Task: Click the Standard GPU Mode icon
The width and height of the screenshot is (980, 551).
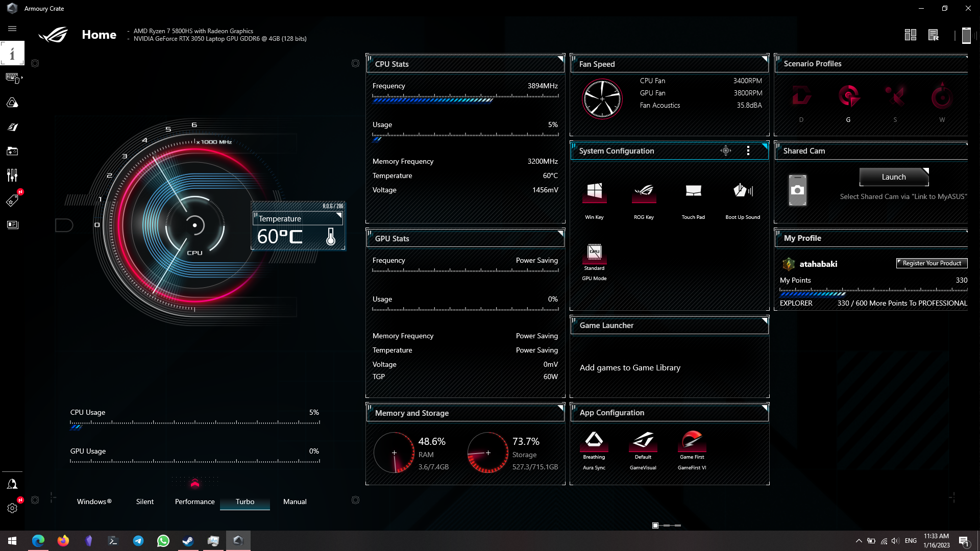Action: click(594, 252)
